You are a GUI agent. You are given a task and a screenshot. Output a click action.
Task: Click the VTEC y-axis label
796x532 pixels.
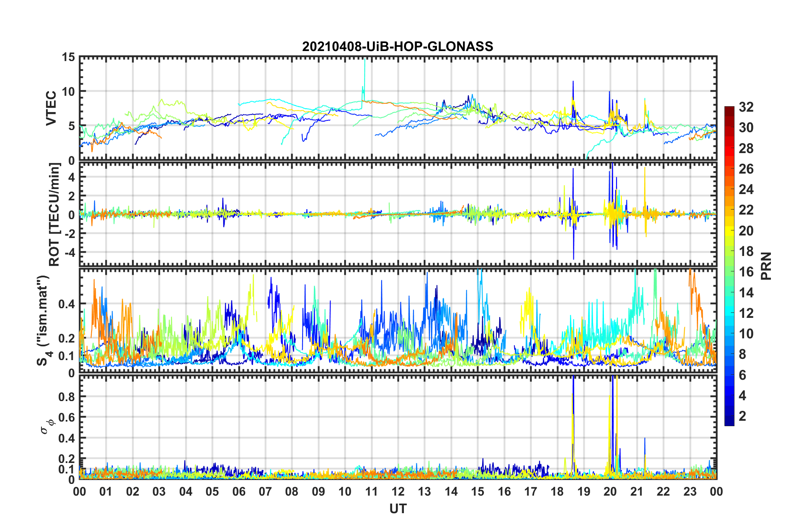51,108
